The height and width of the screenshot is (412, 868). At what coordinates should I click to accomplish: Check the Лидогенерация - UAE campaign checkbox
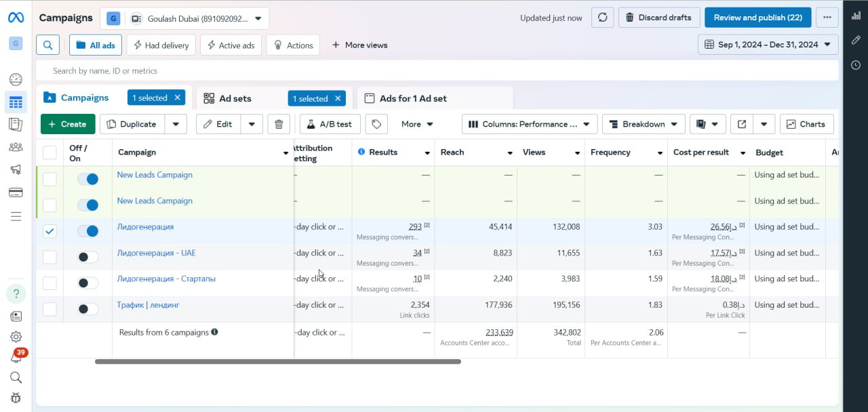coord(50,257)
